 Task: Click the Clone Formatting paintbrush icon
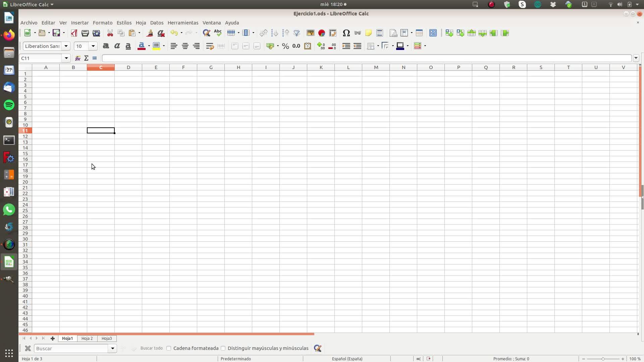150,33
